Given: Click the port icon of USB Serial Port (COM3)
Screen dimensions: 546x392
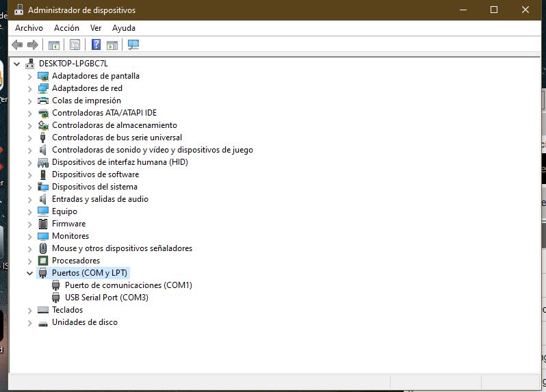Looking at the screenshot, I should click(55, 298).
